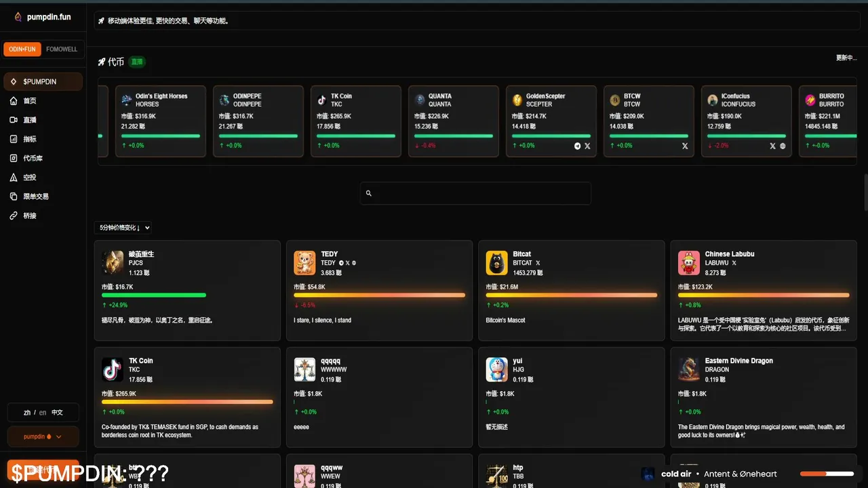Open the qqqqq WWWWW token card
The height and width of the screenshot is (488, 868).
point(379,397)
